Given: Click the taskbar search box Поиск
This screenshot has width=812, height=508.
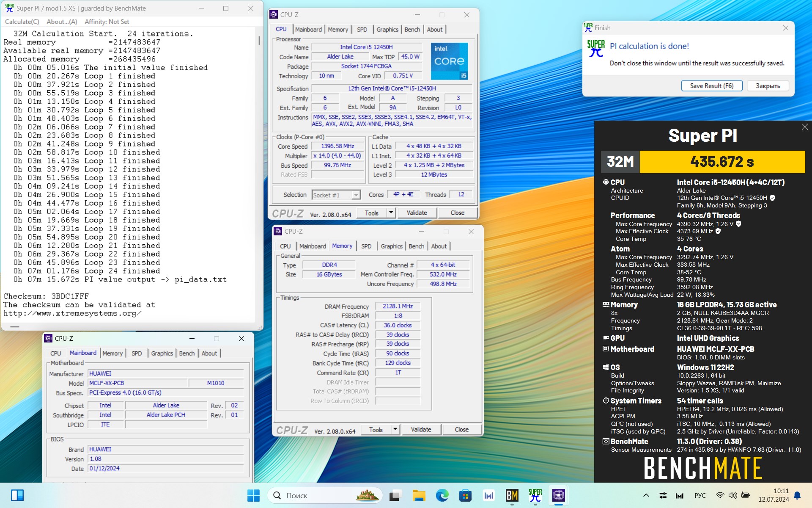Looking at the screenshot, I should pyautogui.click(x=325, y=495).
